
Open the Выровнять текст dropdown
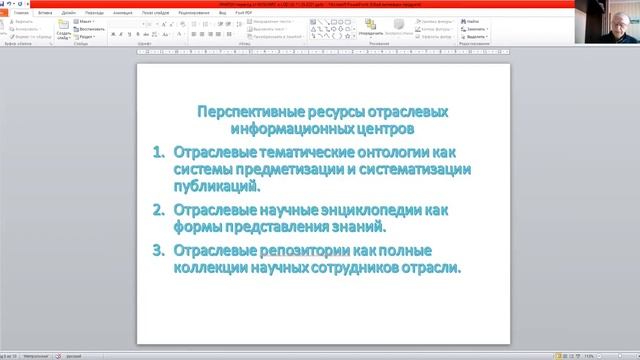267,29
